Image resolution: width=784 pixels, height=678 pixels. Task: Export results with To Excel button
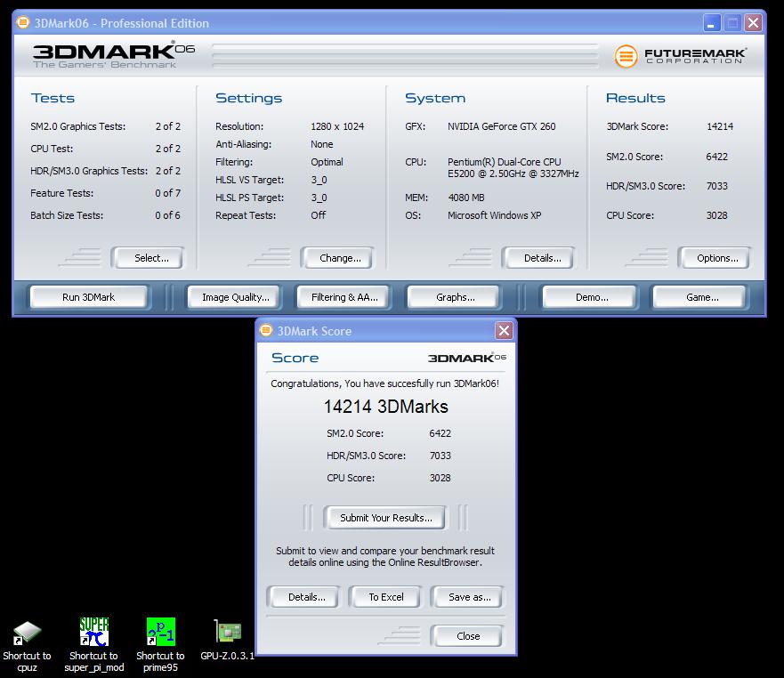point(386,597)
